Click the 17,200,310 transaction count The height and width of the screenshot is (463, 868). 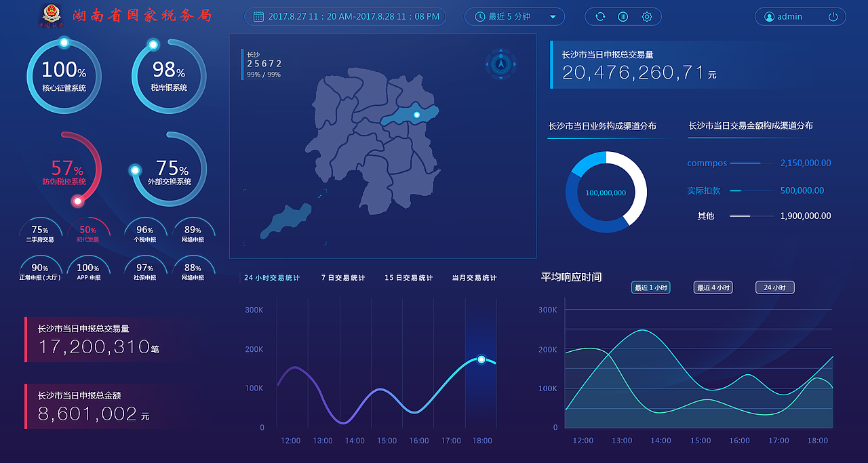pyautogui.click(x=94, y=347)
